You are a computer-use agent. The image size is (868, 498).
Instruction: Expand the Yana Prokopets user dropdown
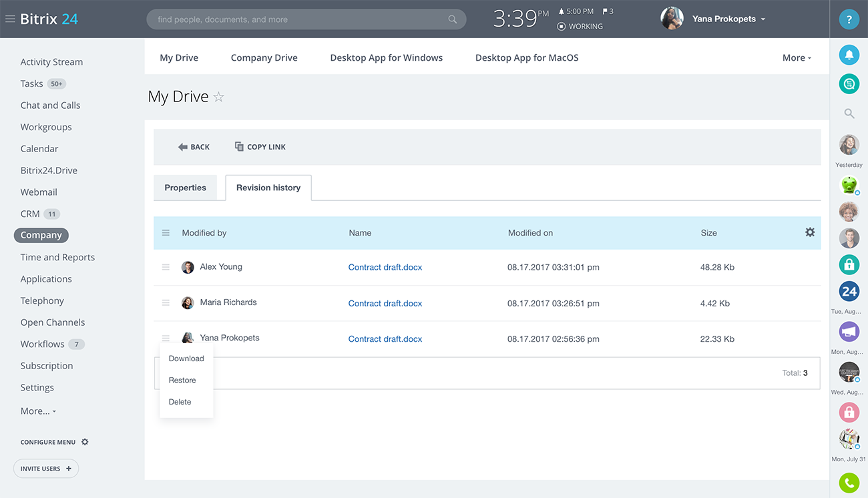click(763, 19)
